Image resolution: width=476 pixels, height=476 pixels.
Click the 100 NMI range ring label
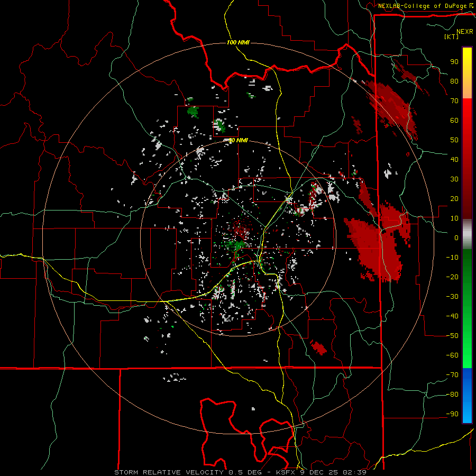click(238, 42)
